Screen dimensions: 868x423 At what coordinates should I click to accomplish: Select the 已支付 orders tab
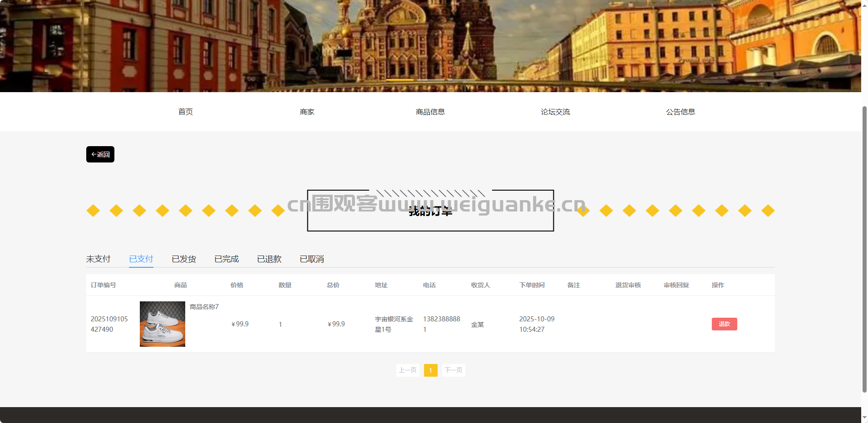coord(141,259)
